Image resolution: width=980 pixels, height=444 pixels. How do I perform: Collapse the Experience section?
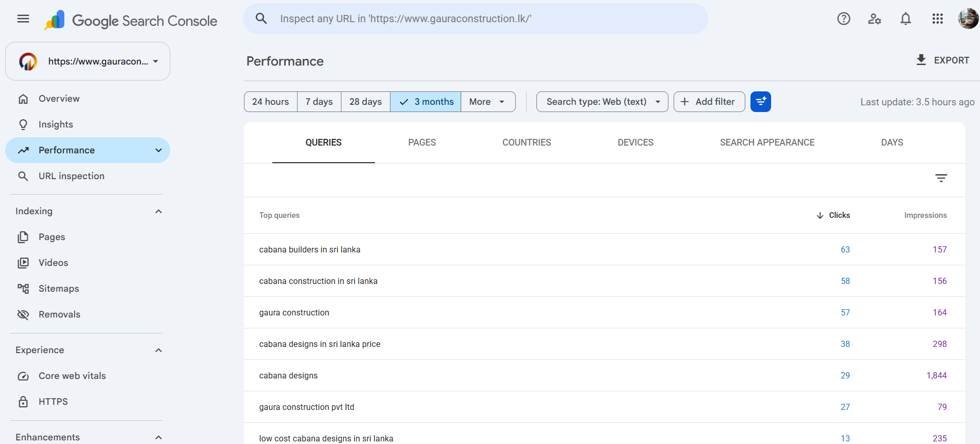(x=158, y=350)
